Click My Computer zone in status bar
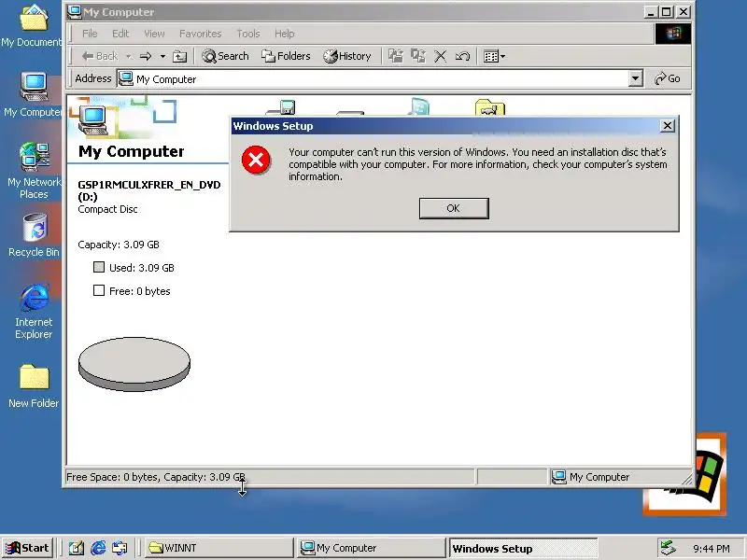Screen dimensions: 747x560 (x=591, y=477)
